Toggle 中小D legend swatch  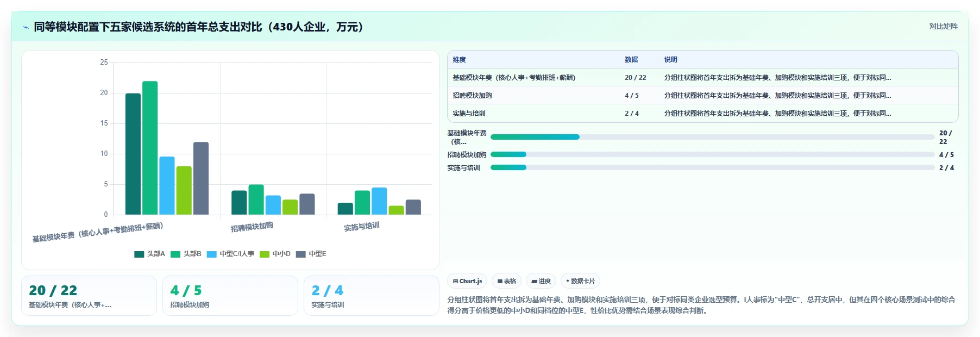pyautogui.click(x=265, y=254)
